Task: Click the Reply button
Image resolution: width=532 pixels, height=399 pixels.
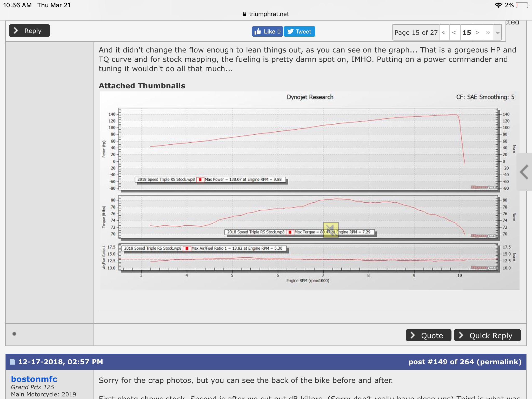Action: click(x=29, y=31)
